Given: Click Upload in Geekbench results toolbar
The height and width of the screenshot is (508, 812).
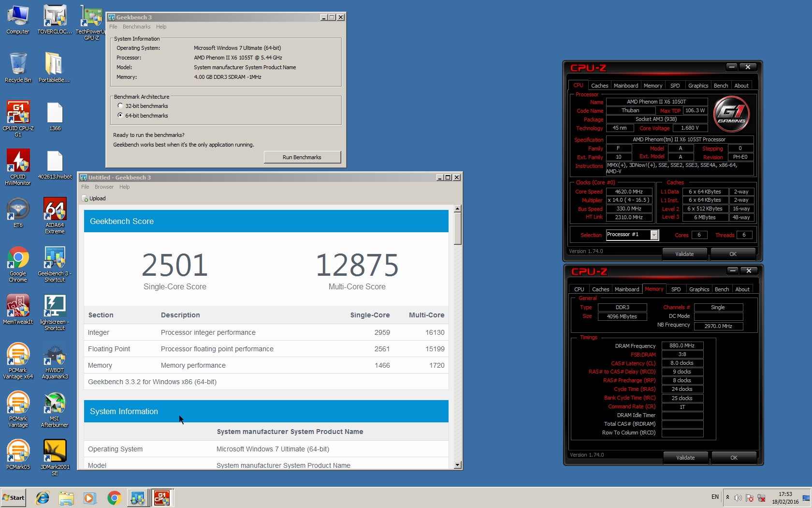Looking at the screenshot, I should click(94, 198).
